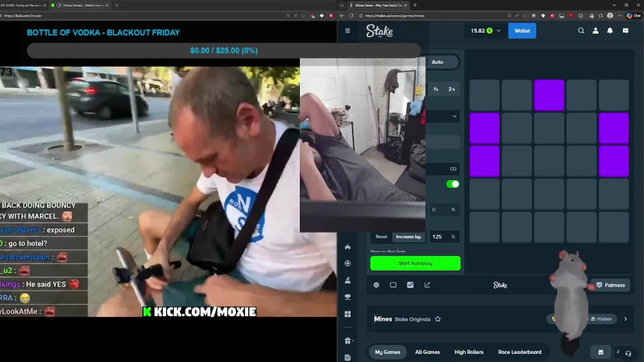Screen dimensions: 644x362
Task: Select Reset on win option
Action: pos(381,237)
